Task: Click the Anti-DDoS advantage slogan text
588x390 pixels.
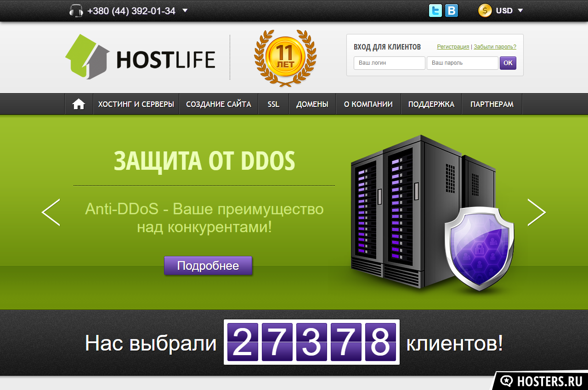Action: click(204, 218)
